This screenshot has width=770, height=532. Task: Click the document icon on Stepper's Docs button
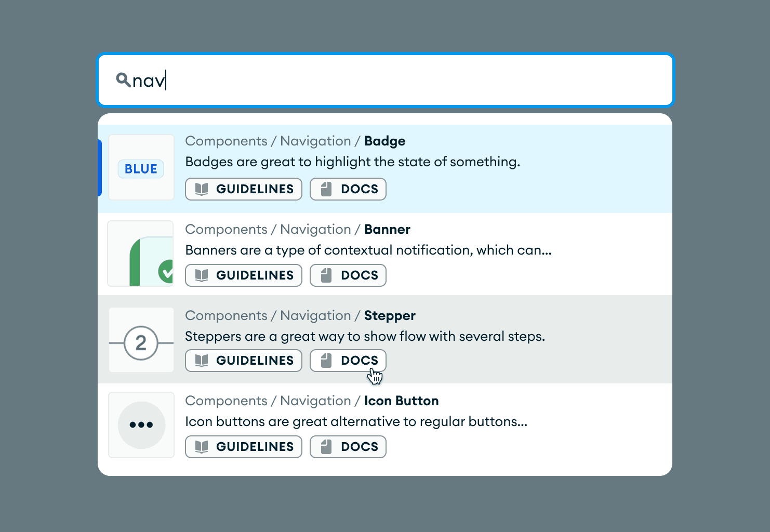(326, 360)
